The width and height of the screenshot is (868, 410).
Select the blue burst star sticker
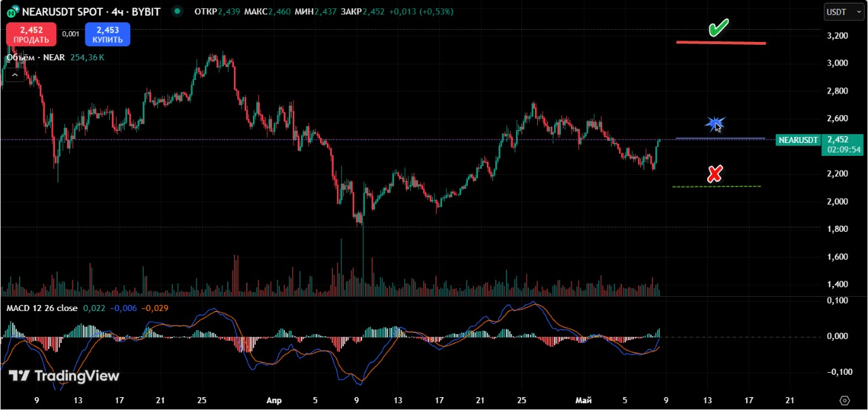click(x=715, y=123)
